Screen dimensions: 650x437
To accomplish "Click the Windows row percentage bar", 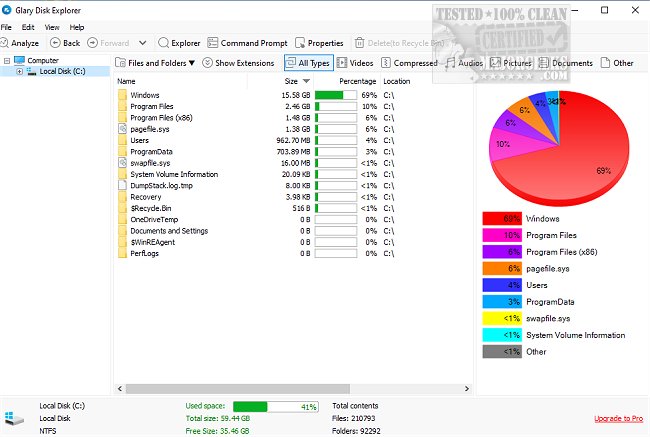I will [x=336, y=95].
